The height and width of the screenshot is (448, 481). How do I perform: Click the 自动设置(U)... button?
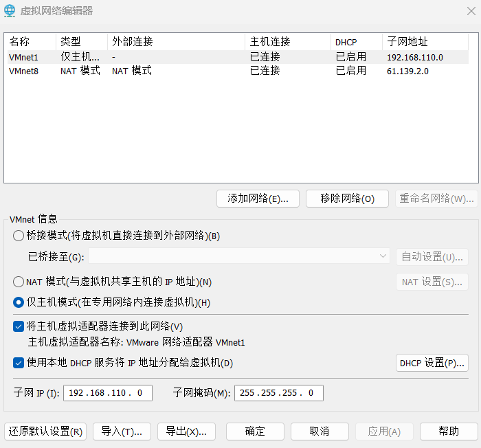pyautogui.click(x=432, y=257)
